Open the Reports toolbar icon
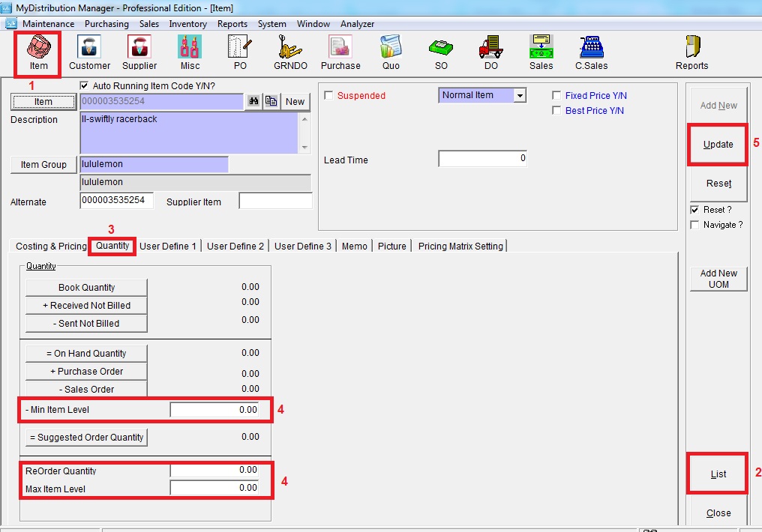Image resolution: width=762 pixels, height=532 pixels. [x=691, y=51]
